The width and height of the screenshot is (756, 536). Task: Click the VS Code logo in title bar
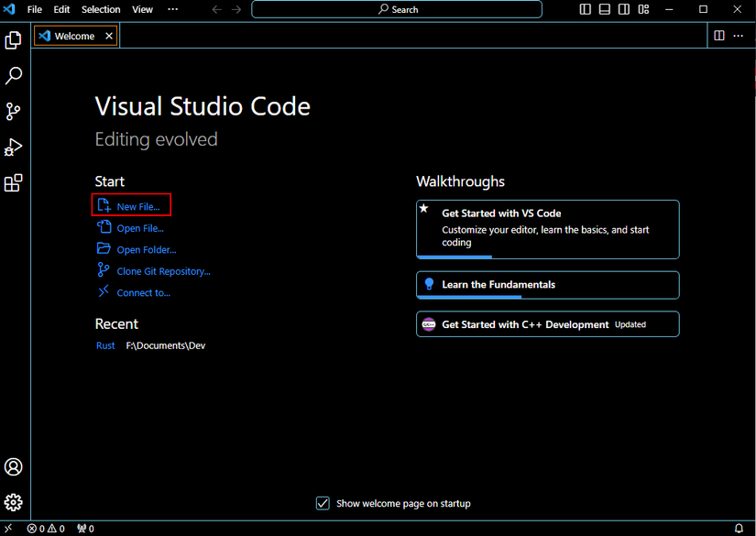point(9,9)
